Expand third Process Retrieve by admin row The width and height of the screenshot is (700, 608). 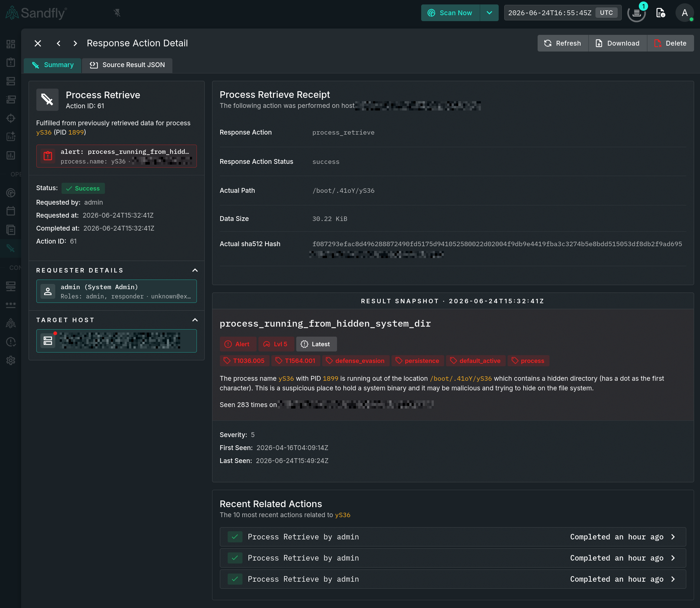coord(453,579)
